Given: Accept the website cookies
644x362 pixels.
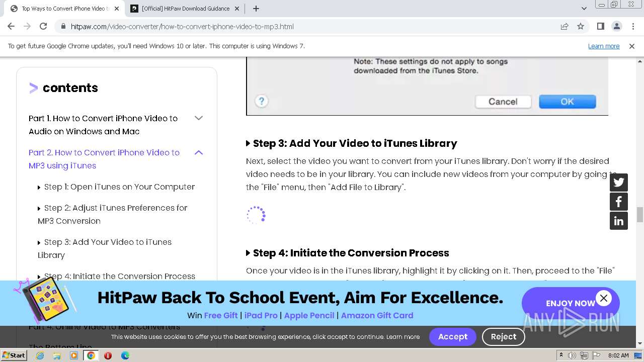Looking at the screenshot, I should point(453,337).
